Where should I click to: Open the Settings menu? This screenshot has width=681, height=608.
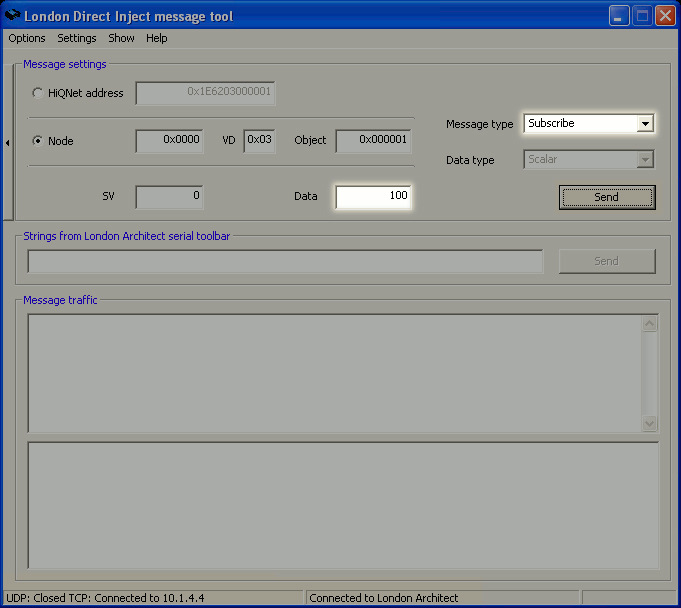pos(77,38)
